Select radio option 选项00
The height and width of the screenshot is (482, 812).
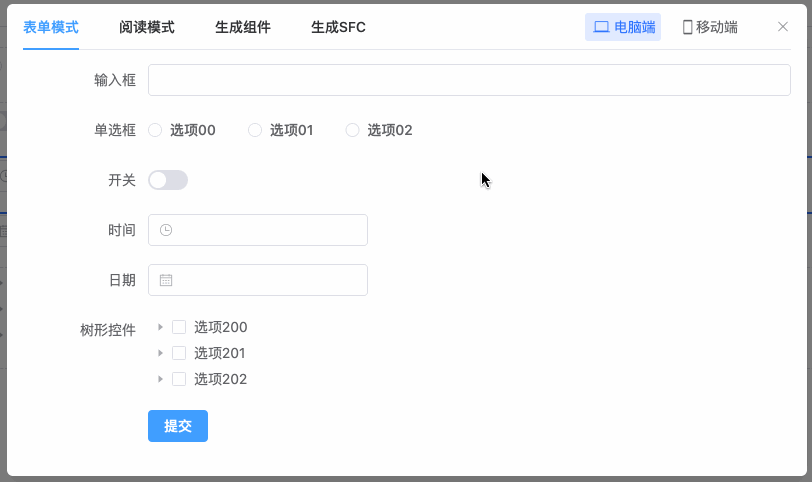pos(155,130)
